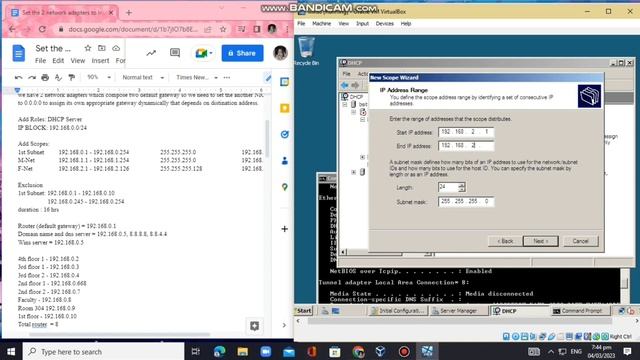Star the document in Google Docs
Viewport: 640px width, 360px height.
click(88, 48)
